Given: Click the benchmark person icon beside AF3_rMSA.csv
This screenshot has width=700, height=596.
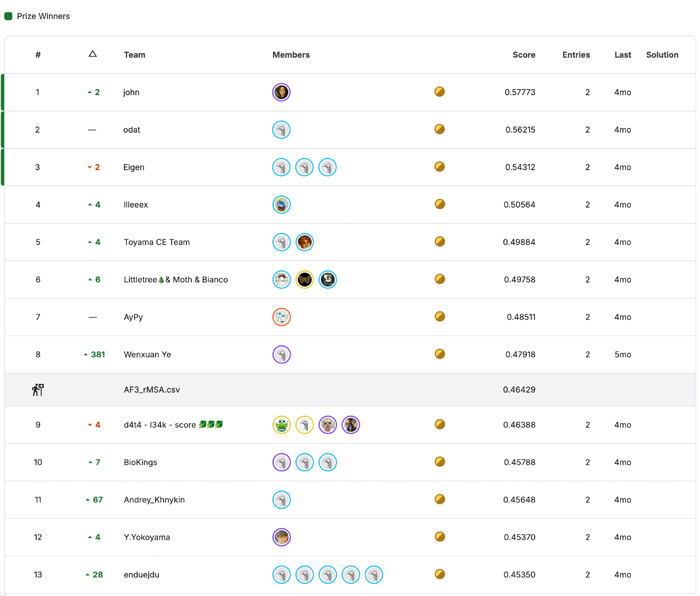Looking at the screenshot, I should coord(38,390).
